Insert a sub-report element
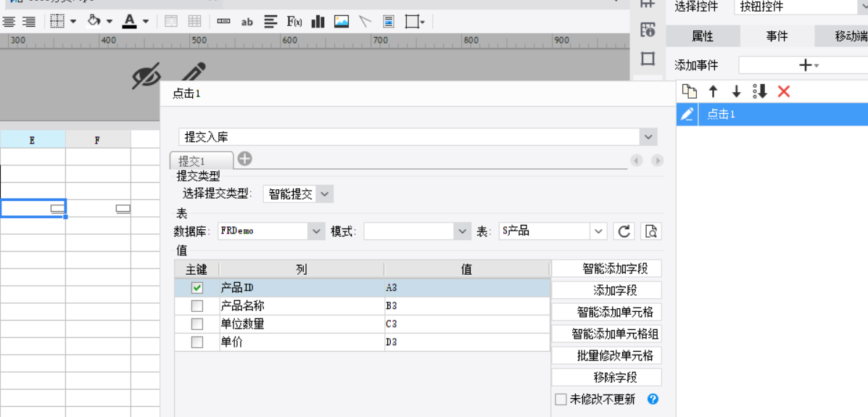Screen dimensions: 868x417 [x=389, y=22]
